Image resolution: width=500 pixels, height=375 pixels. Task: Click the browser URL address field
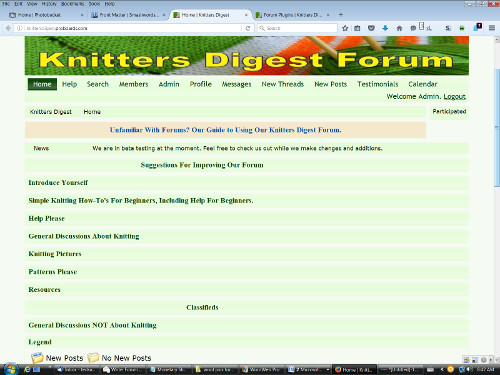133,28
